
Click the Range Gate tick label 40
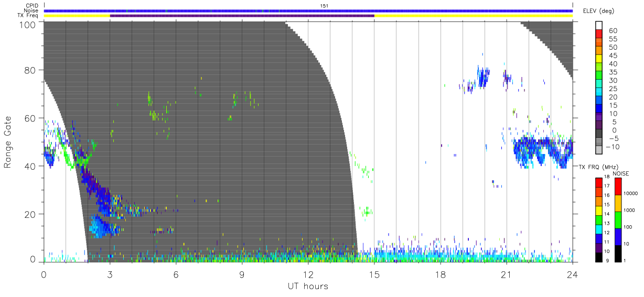coord(30,167)
